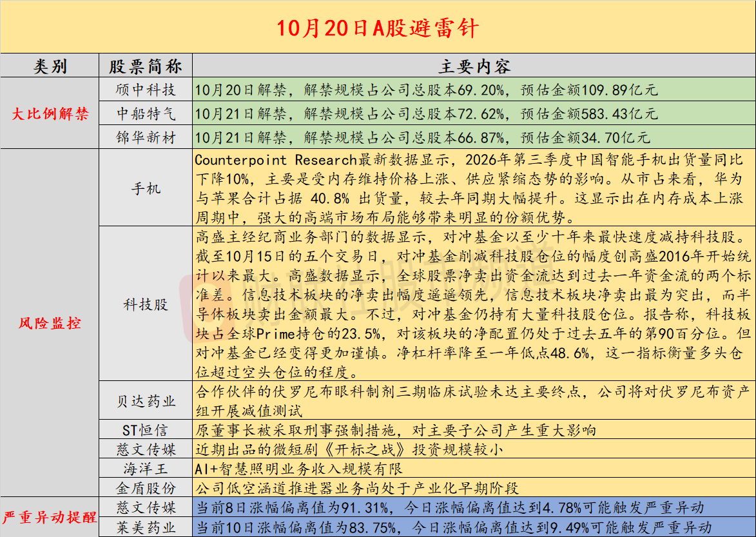Click the text "AI+智慧照明业务收入规模有限"
The height and width of the screenshot is (537, 756).
click(298, 469)
